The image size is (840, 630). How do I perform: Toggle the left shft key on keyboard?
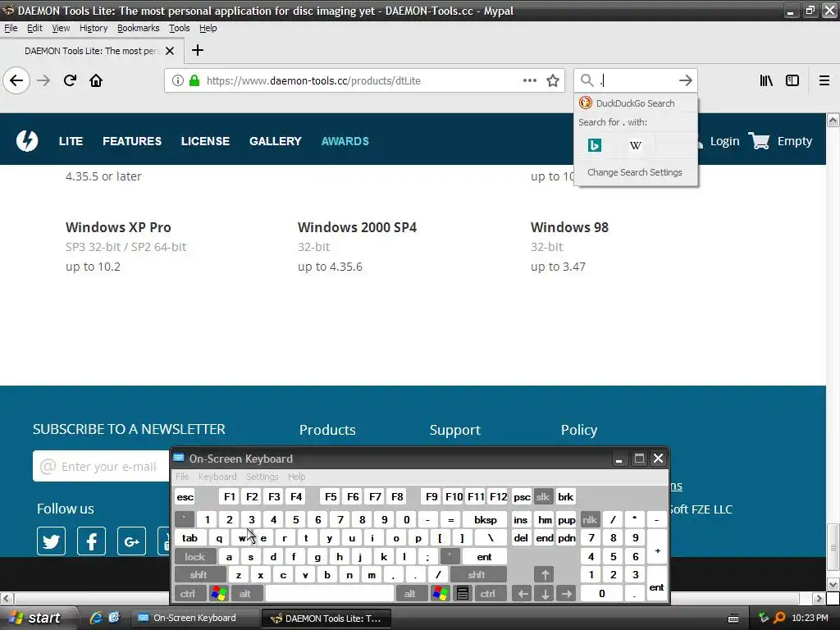[x=199, y=575]
